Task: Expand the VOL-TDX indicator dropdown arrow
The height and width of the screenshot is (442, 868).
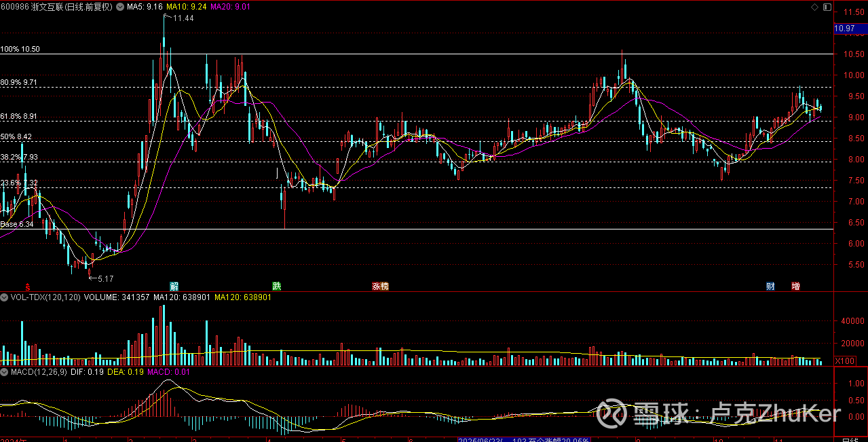Action: [4, 297]
